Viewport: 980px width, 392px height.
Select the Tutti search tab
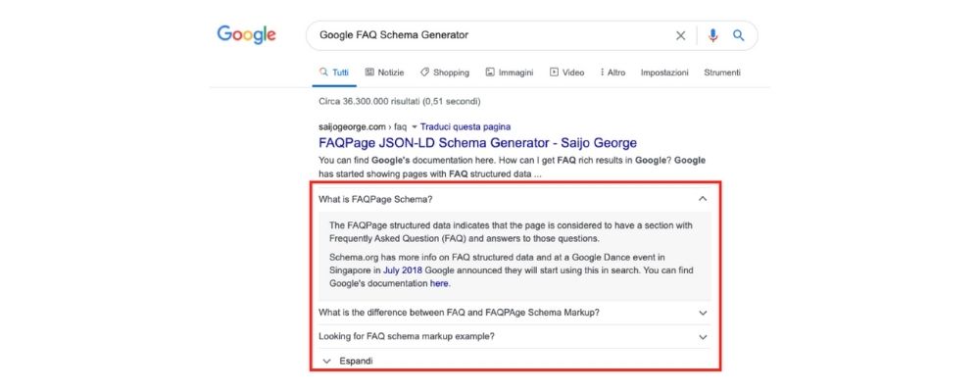click(x=333, y=73)
